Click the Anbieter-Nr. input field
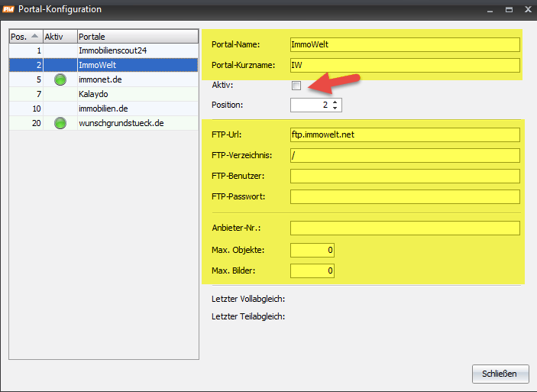The image size is (537, 392). tap(405, 228)
